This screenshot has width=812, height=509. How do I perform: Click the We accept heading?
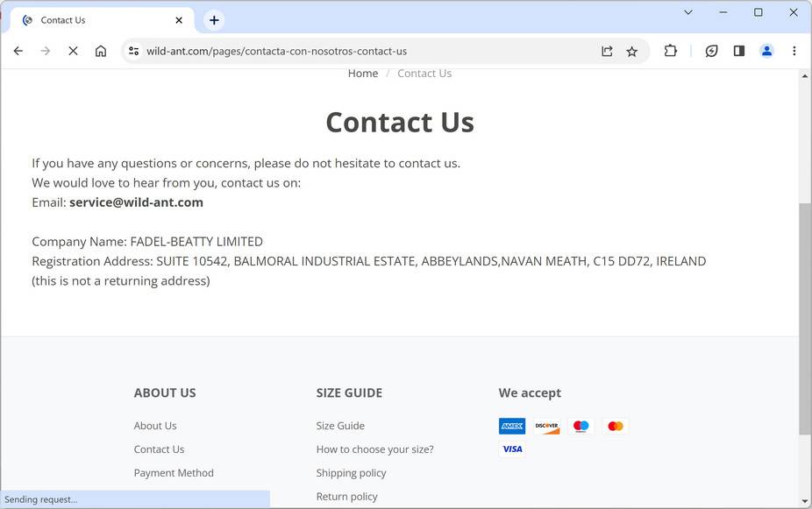click(x=530, y=393)
